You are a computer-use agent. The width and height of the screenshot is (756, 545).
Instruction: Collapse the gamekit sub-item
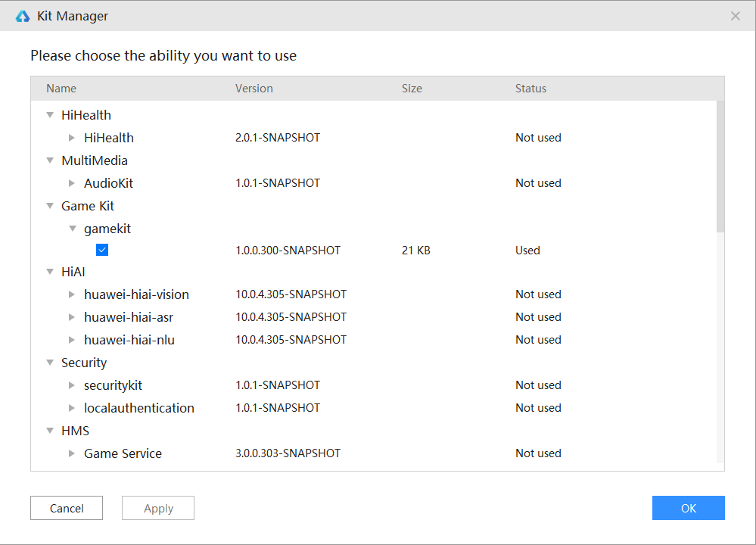[73, 229]
